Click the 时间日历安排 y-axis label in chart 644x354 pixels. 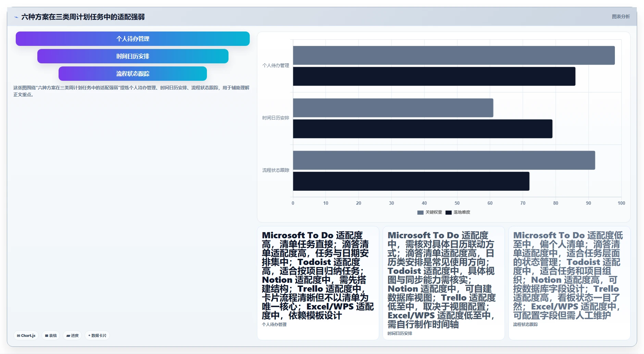coord(276,118)
